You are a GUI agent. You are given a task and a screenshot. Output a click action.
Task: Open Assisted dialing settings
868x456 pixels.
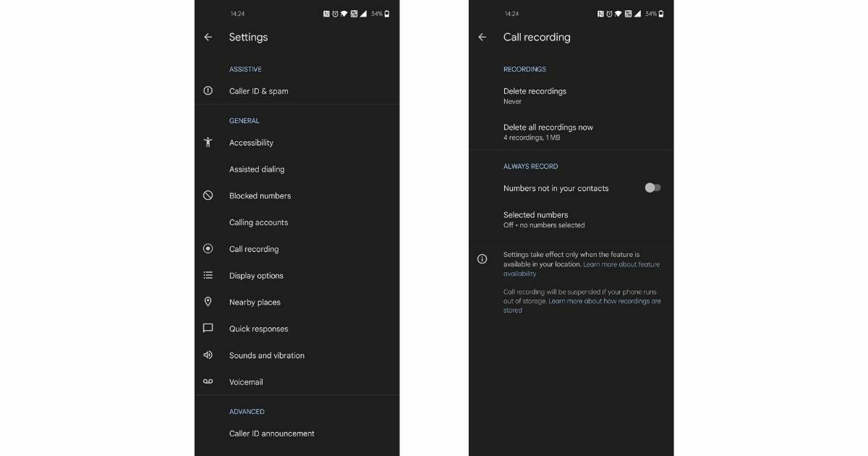point(297,169)
